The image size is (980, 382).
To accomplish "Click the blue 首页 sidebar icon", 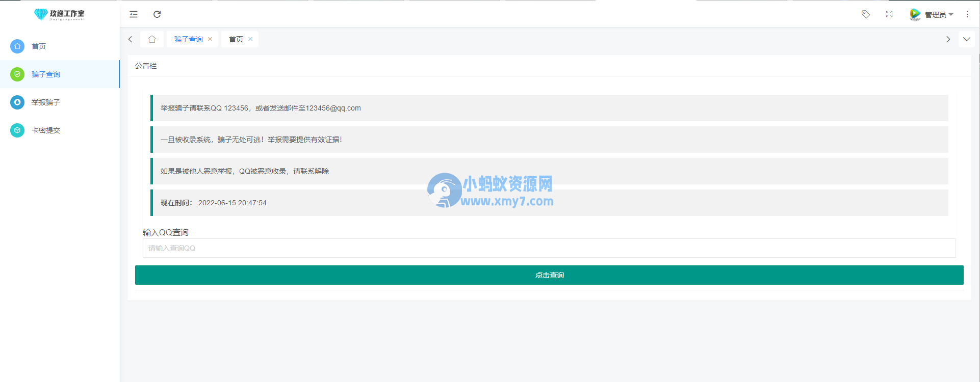I will 17,46.
